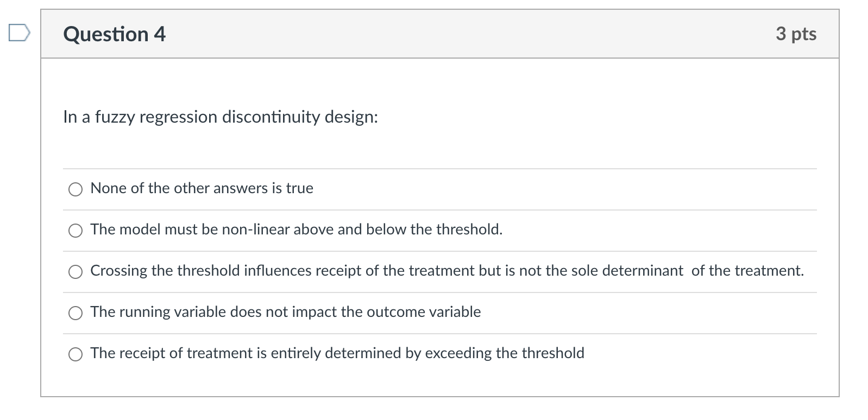868x420 pixels.
Task: Click the answer text about crossing the threshold
Action: [446, 271]
